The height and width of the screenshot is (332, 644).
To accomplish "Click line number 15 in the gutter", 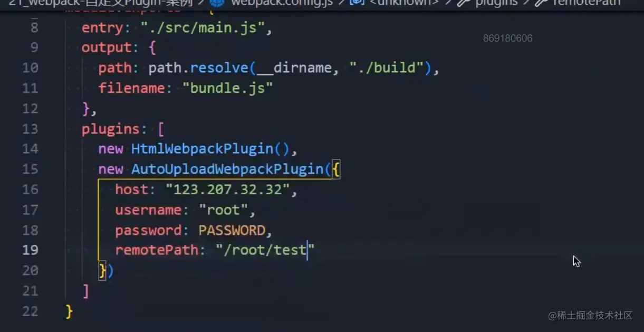I will tap(30, 169).
